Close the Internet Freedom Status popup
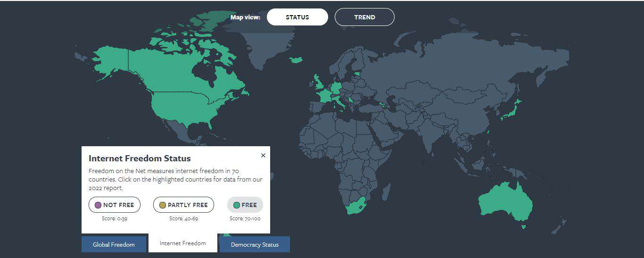Screen dimensions: 644x258 (263, 156)
